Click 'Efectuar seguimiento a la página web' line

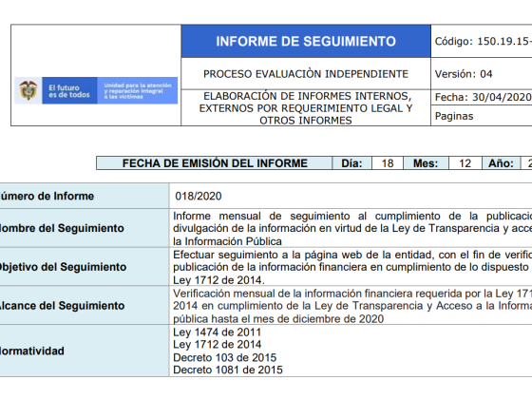(352, 255)
